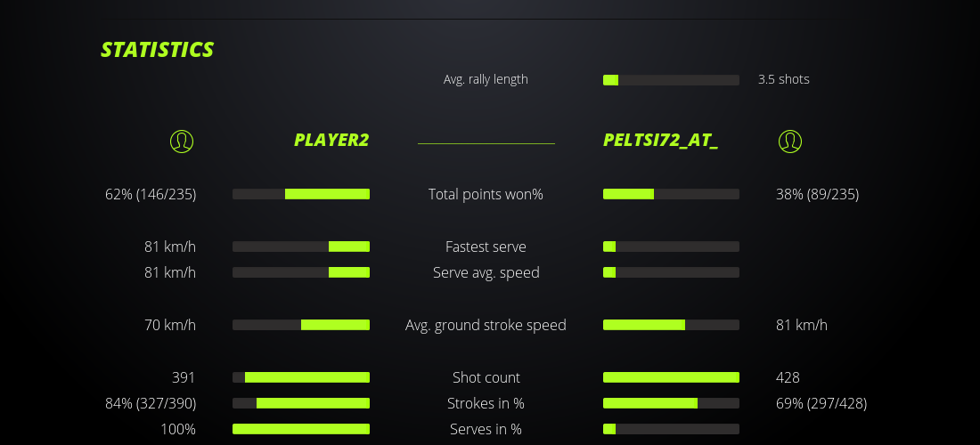
Task: Click PLAYER2's Avg. ground stroke speed bar
Action: (x=301, y=325)
